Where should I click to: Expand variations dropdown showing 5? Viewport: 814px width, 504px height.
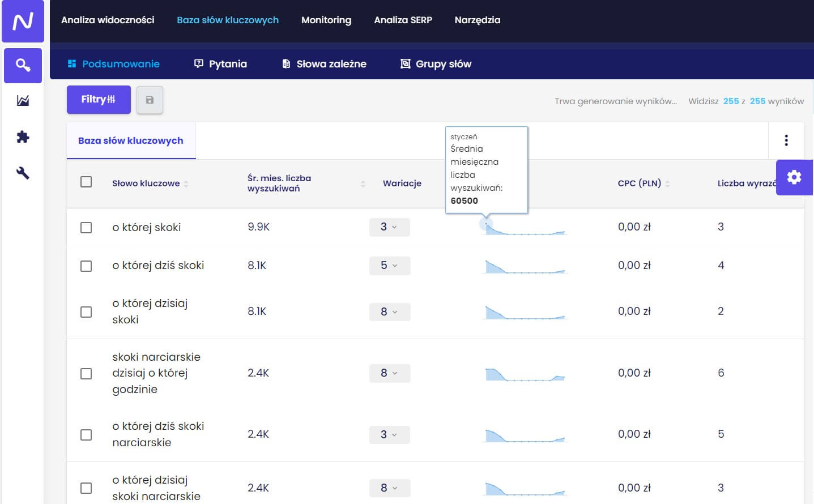click(389, 266)
